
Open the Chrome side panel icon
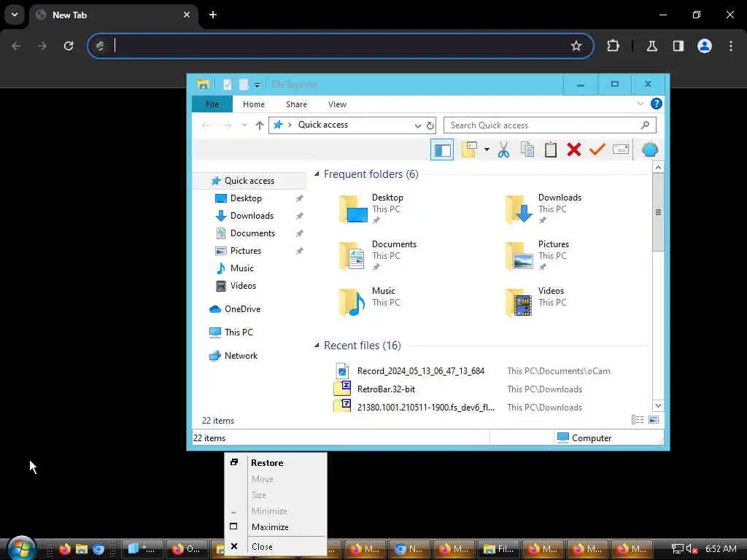678,46
